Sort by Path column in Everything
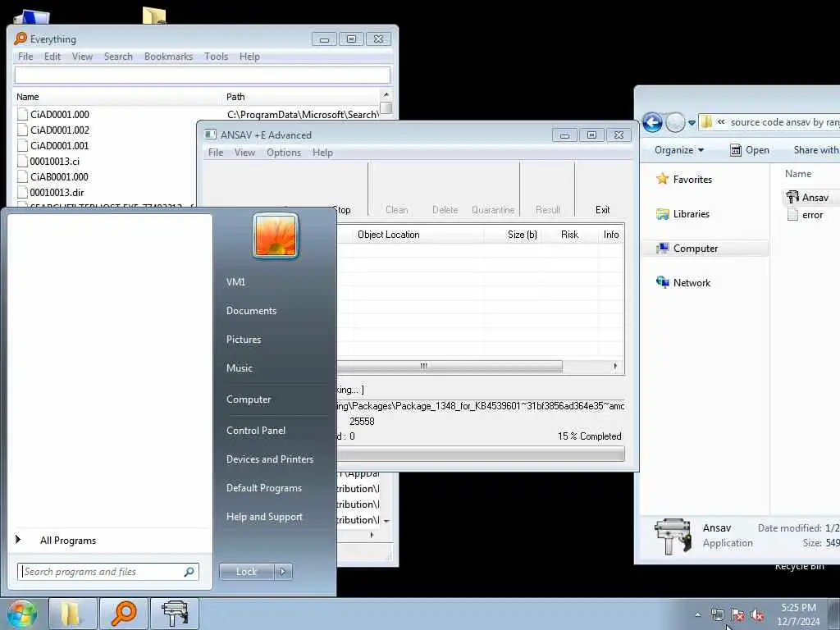Image resolution: width=840 pixels, height=630 pixels. 301,97
